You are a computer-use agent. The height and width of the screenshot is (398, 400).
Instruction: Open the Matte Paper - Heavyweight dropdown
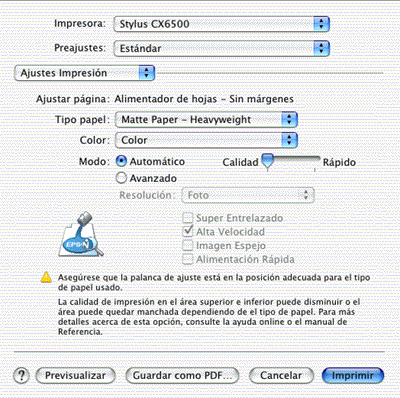pos(206,119)
